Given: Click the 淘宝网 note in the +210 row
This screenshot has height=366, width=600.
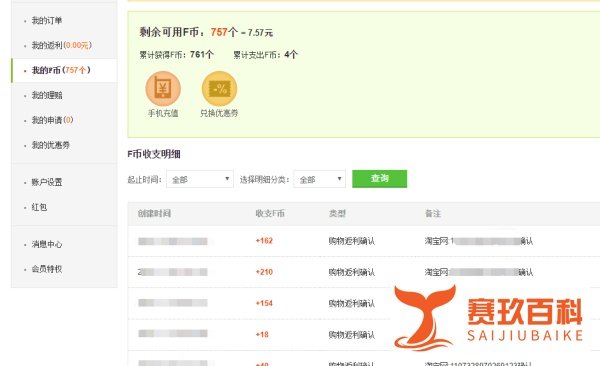Looking at the screenshot, I should tap(479, 273).
